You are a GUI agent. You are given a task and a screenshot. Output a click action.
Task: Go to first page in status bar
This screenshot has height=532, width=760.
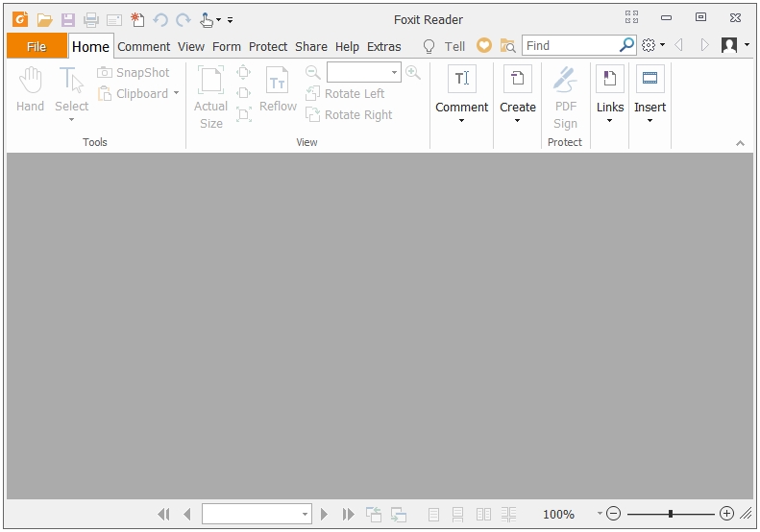(164, 514)
